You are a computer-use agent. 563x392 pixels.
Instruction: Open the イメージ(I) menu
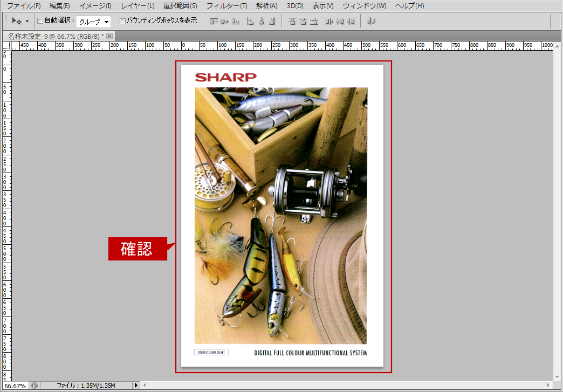95,6
